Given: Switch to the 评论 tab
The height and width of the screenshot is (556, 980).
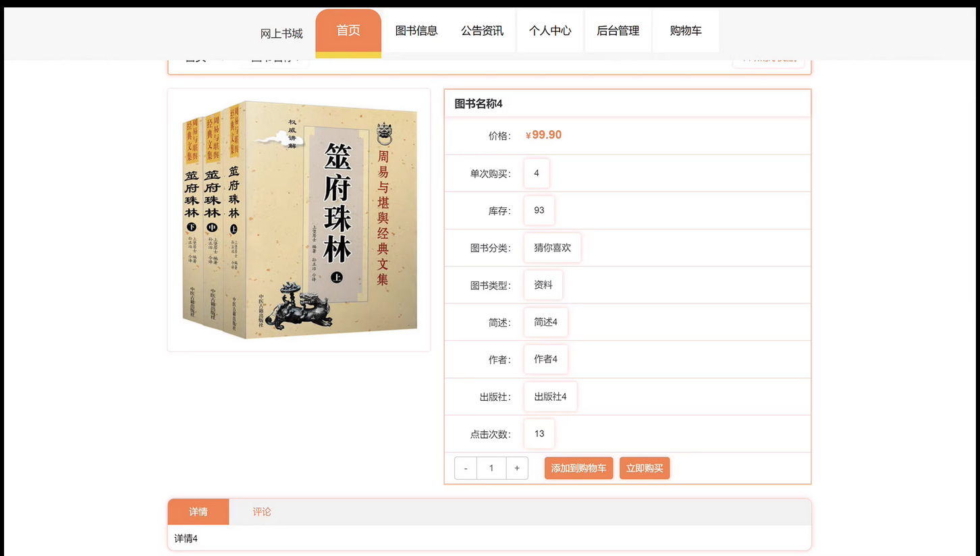Looking at the screenshot, I should 262,511.
